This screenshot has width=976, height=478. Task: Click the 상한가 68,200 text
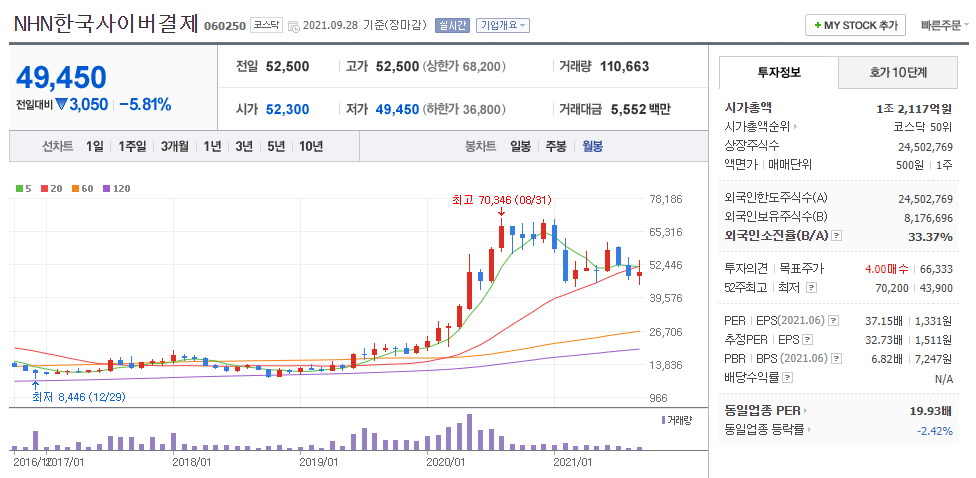coord(464,67)
